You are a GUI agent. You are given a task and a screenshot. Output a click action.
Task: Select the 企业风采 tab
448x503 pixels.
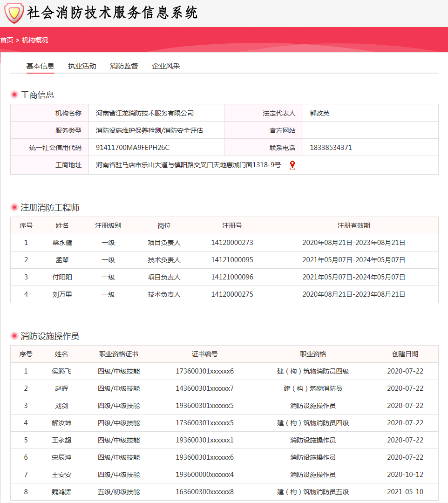tap(166, 66)
